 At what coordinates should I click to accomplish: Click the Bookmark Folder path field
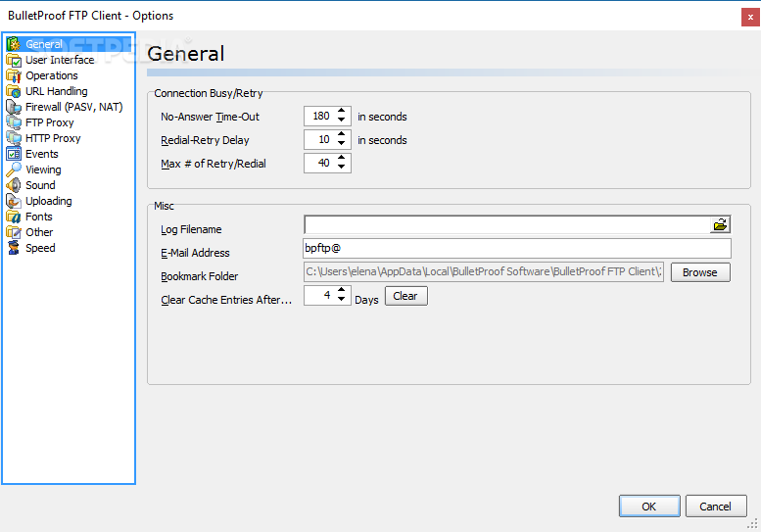(x=484, y=271)
